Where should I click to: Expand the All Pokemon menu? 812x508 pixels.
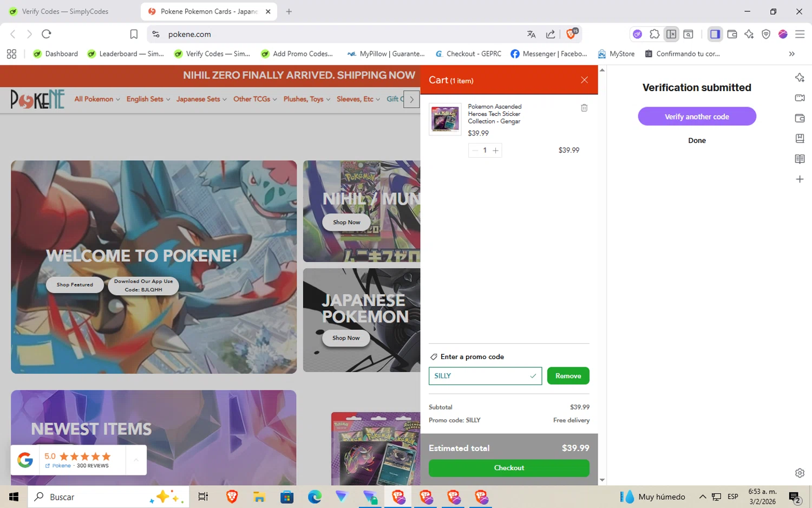click(97, 99)
